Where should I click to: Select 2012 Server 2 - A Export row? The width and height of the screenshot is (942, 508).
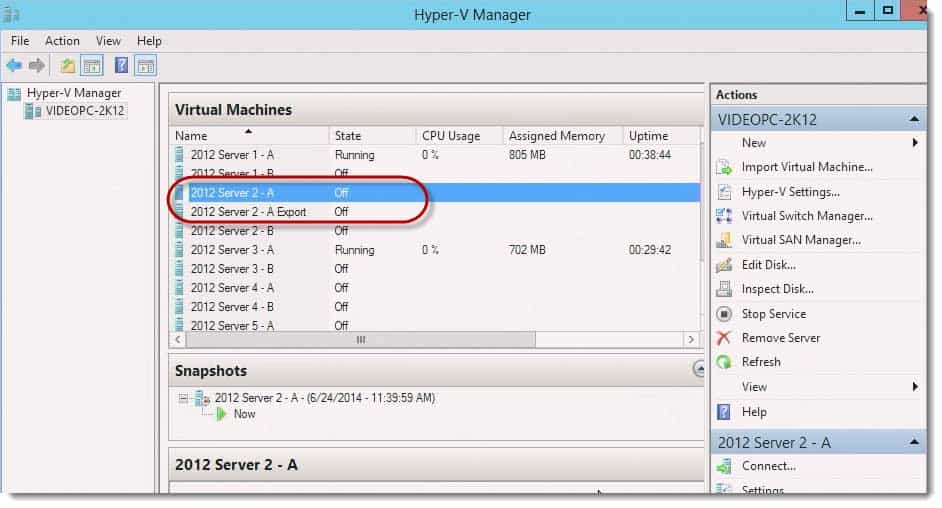(436, 212)
